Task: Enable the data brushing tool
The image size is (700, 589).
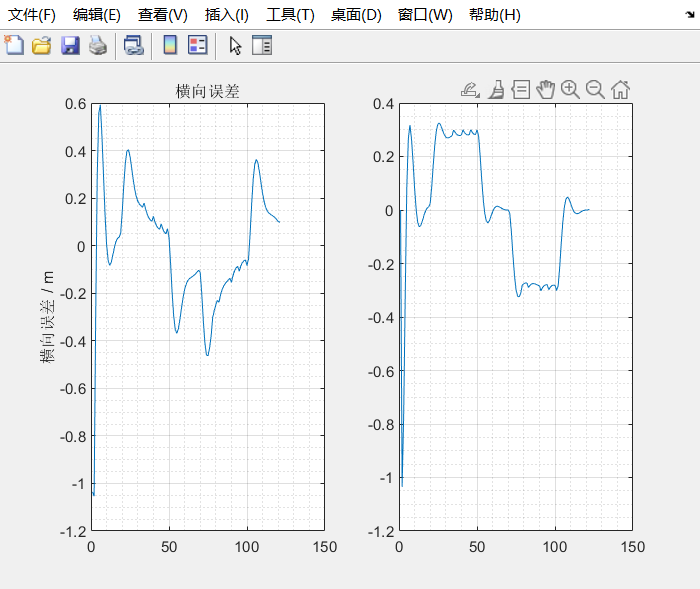Action: (x=496, y=90)
